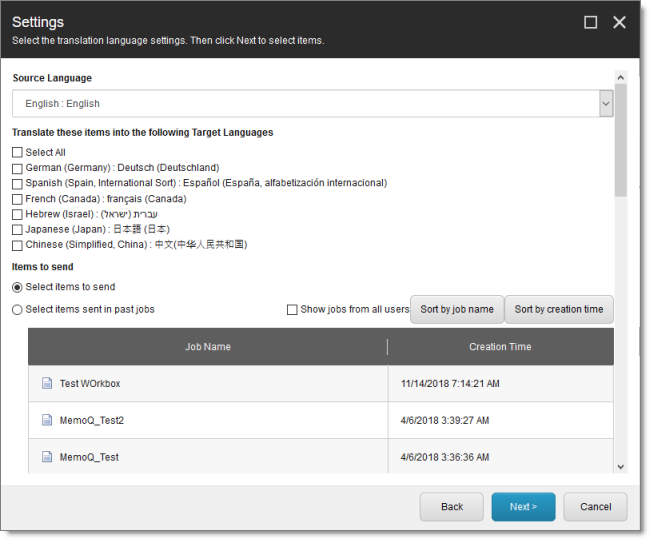Select the MemoQ_Test job name

pos(89,457)
